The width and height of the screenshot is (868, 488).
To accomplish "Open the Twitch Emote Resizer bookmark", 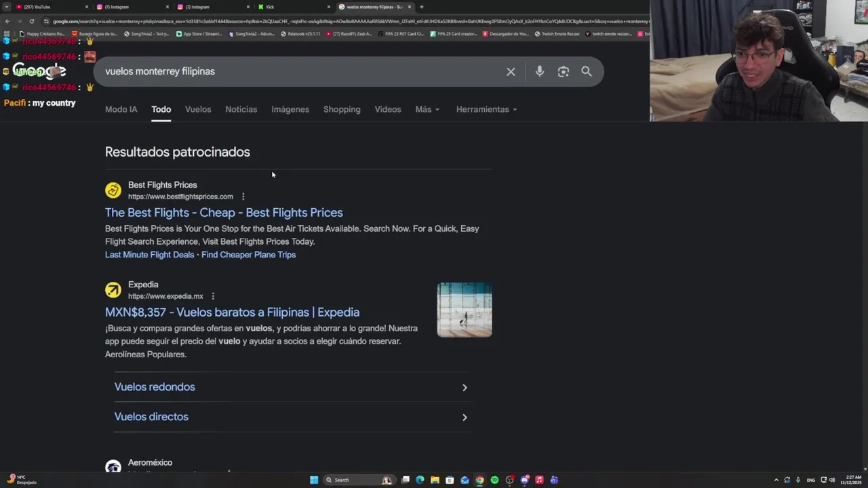I will coord(557,34).
